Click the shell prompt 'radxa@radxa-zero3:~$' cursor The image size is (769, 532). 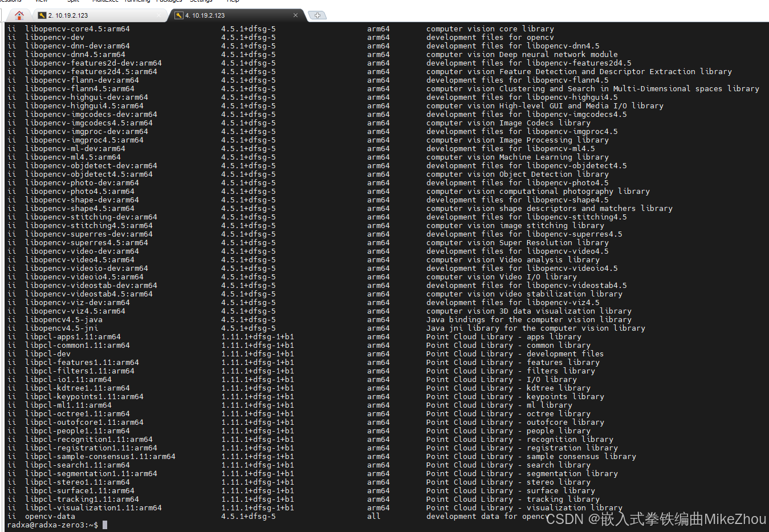tap(105, 525)
